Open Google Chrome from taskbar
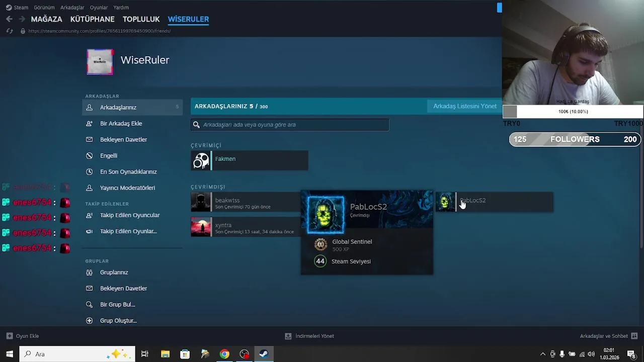The width and height of the screenshot is (644, 362). (x=224, y=354)
